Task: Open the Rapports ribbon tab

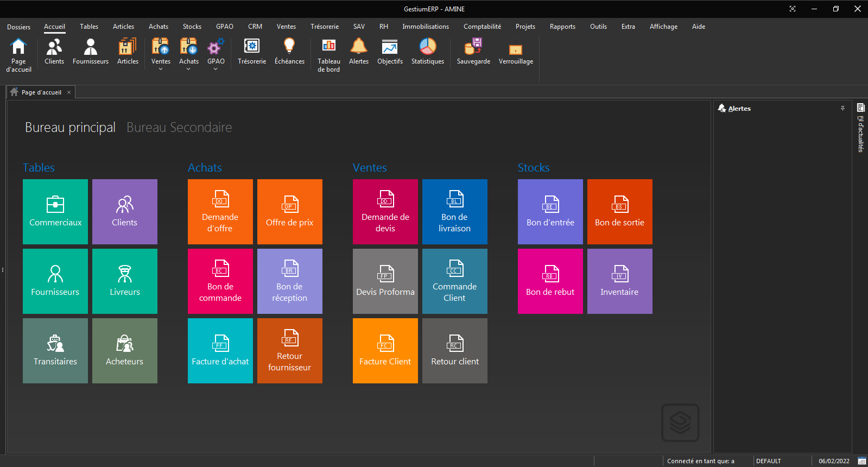Action: 562,27
